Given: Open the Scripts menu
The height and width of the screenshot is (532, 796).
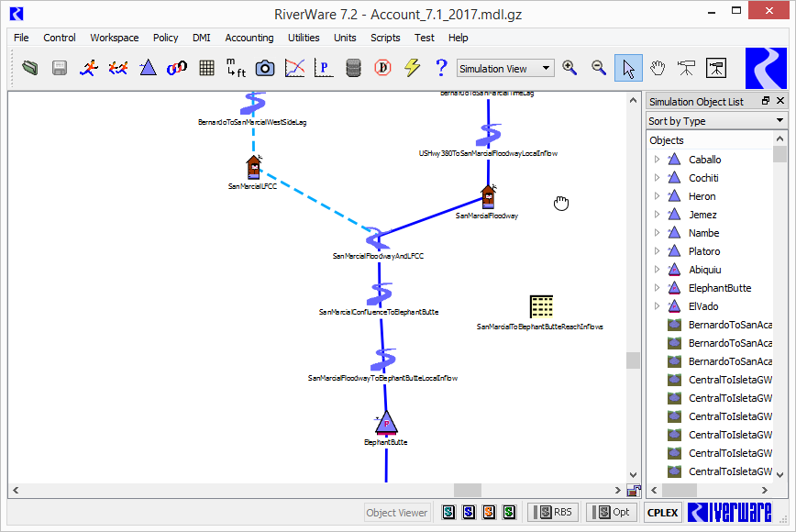Looking at the screenshot, I should [385, 38].
